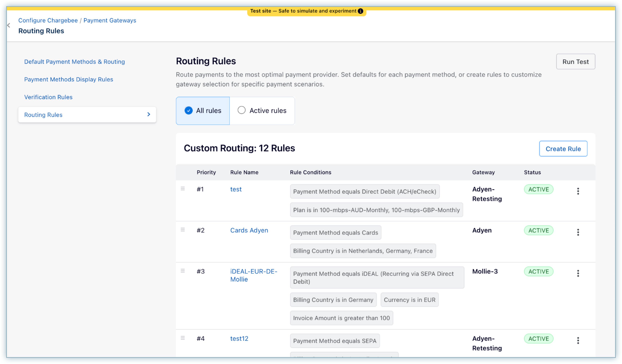Viewport: 622px width, 364px height.
Task: Select the All rules radio option
Action: point(203,111)
